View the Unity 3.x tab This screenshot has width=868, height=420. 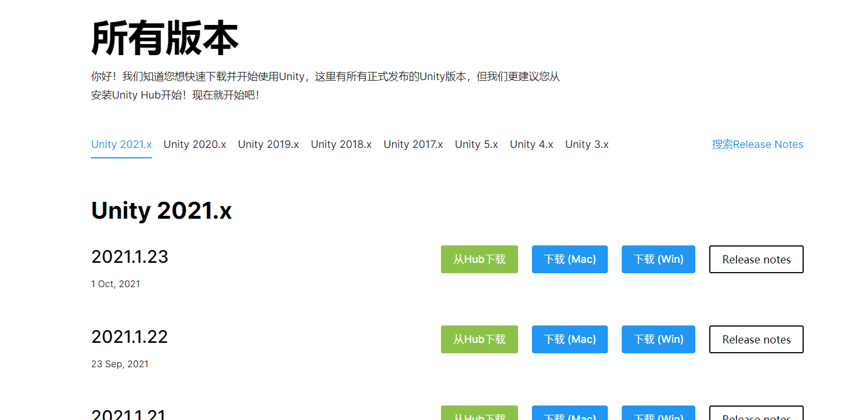pos(587,144)
